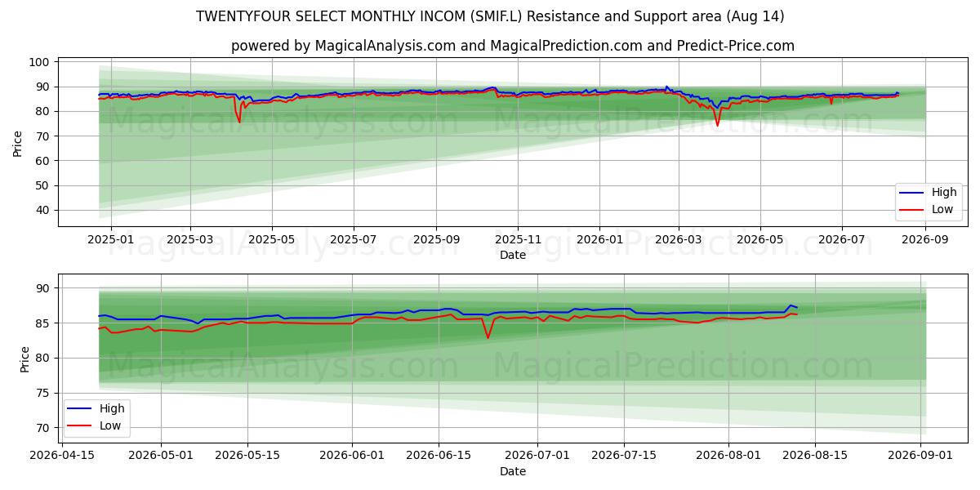The image size is (980, 490).
Task: Click the '2026-05' x-axis tick label
Action: click(x=760, y=240)
